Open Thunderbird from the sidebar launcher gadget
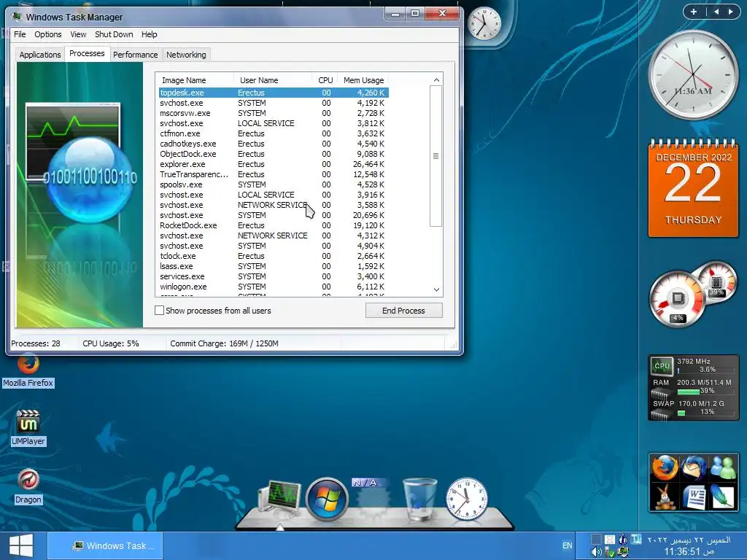The image size is (747, 560). point(694,467)
